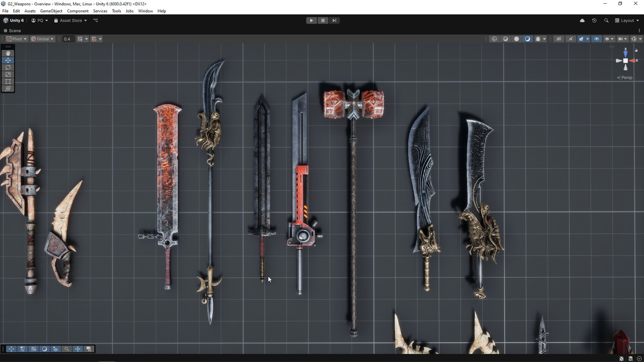Screen dimensions: 644x362
Task: Select the Move tool
Action: [8, 60]
